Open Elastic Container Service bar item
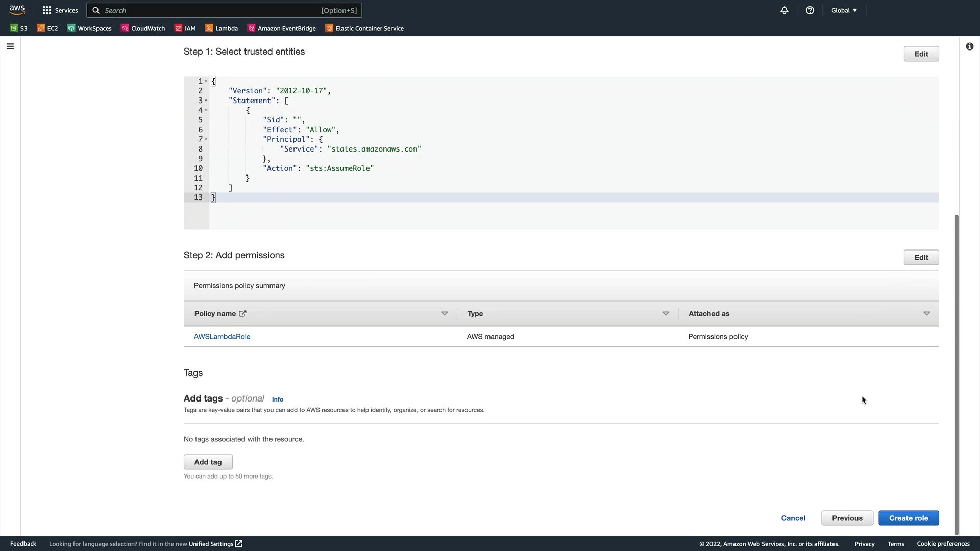This screenshot has width=980, height=551. [364, 28]
